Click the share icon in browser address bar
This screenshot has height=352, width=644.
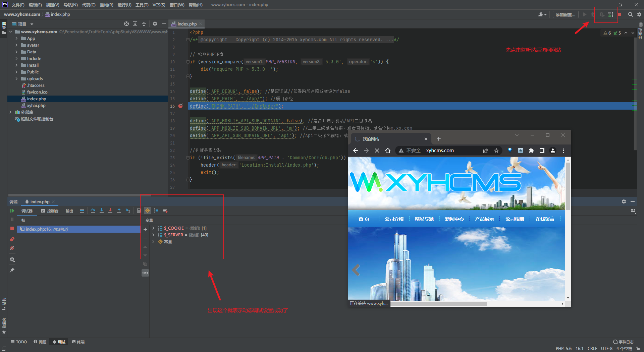click(486, 151)
